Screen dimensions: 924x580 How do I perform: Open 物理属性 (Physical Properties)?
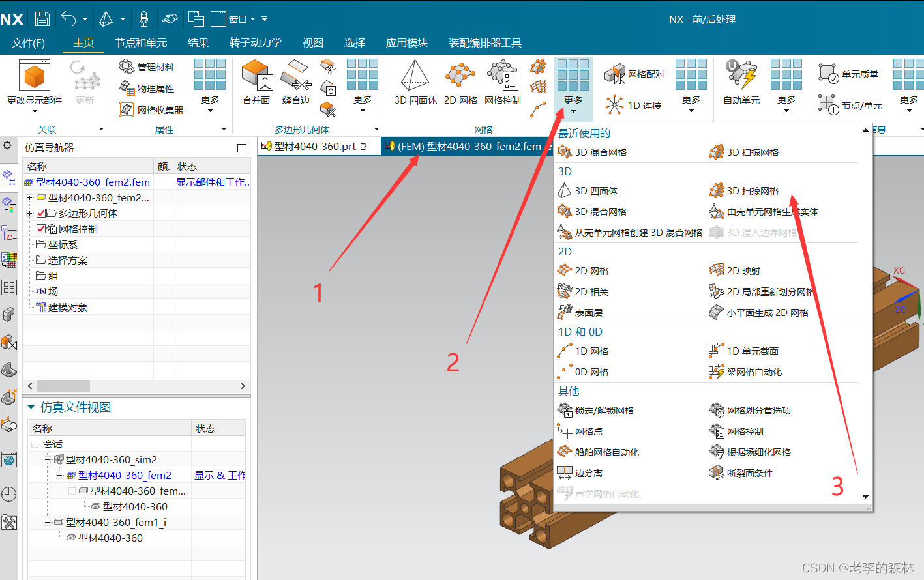pos(147,89)
